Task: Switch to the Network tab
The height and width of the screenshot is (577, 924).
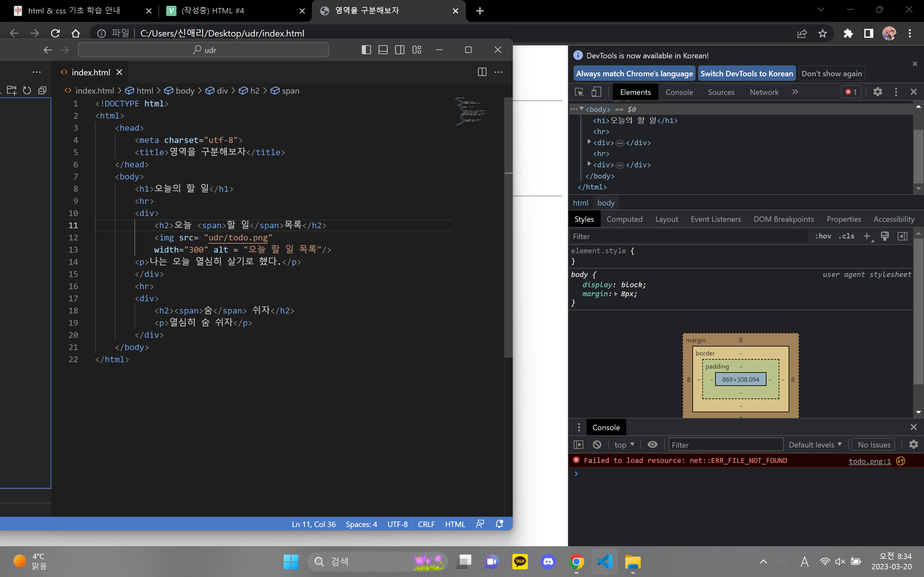Action: click(764, 92)
